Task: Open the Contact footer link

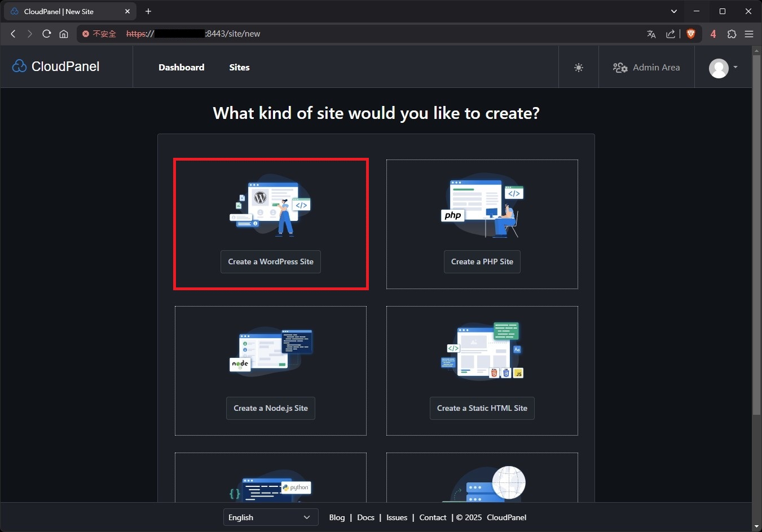Action: 433,517
